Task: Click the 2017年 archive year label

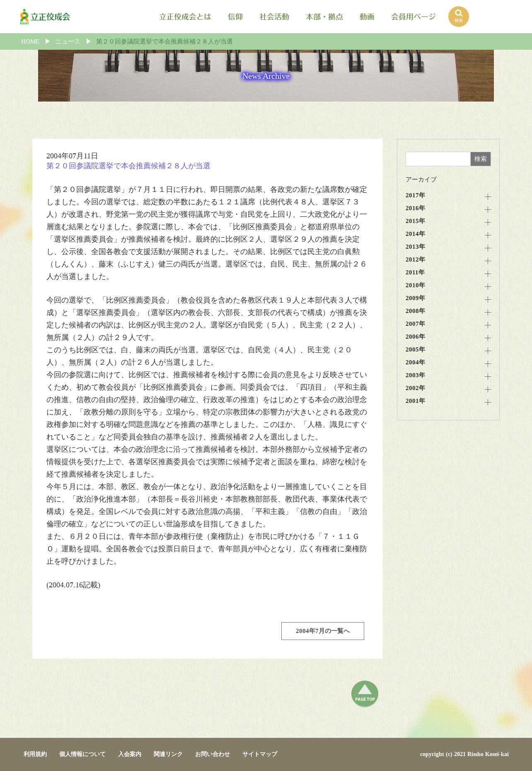Action: tap(415, 195)
